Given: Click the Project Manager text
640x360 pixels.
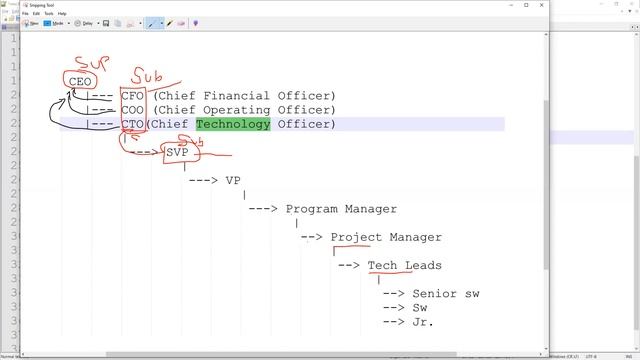Looking at the screenshot, I should 386,237.
